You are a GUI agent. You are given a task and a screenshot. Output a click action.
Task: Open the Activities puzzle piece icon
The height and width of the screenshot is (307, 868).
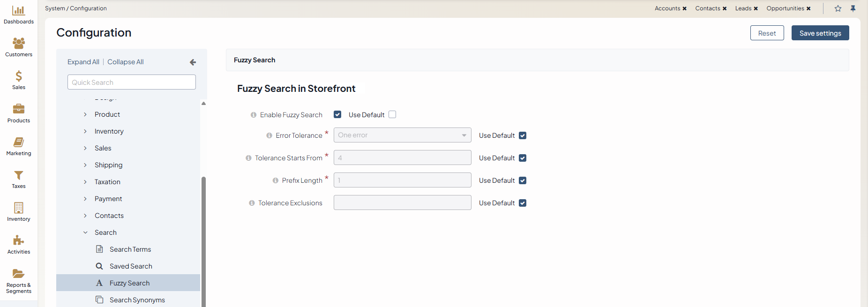click(x=19, y=240)
